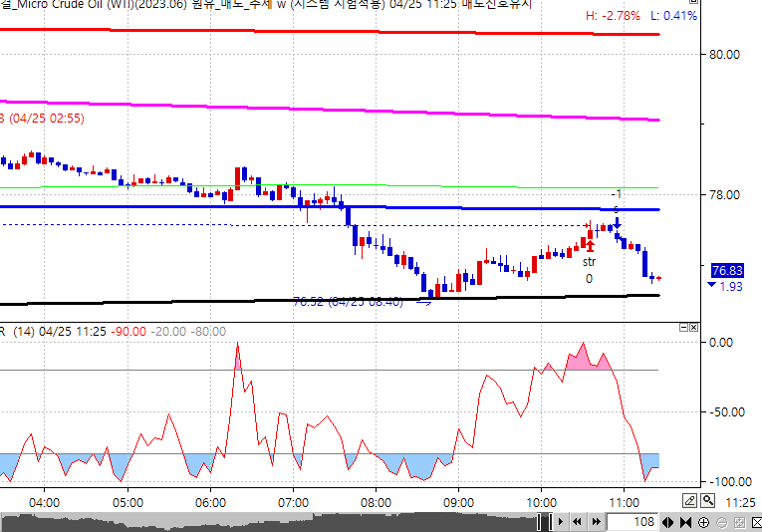Click the current price label 76.83

click(x=727, y=270)
